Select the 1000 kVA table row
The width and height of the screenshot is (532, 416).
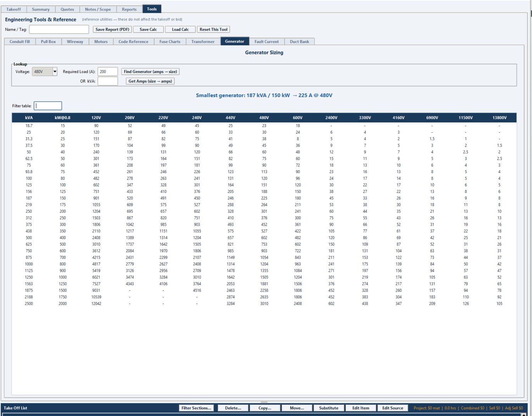(264, 264)
